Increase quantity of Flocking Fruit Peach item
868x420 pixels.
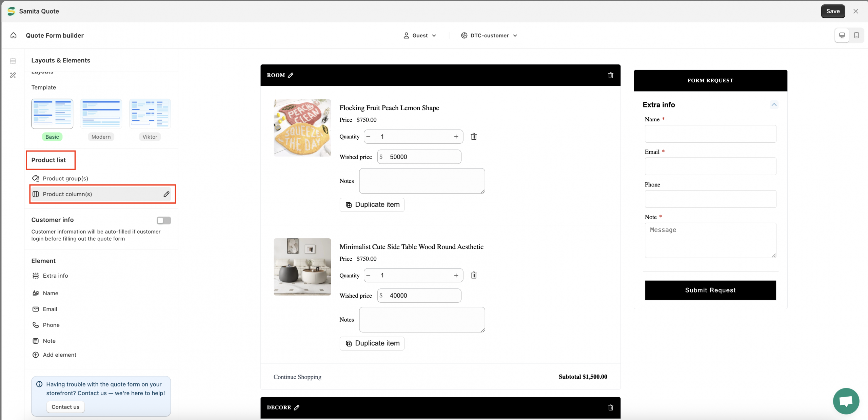point(456,137)
